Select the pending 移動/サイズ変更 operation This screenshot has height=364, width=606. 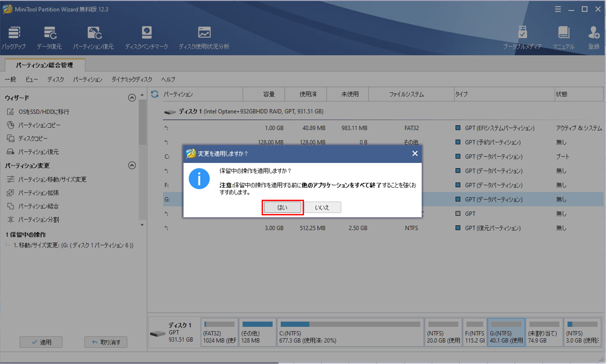pos(73,245)
